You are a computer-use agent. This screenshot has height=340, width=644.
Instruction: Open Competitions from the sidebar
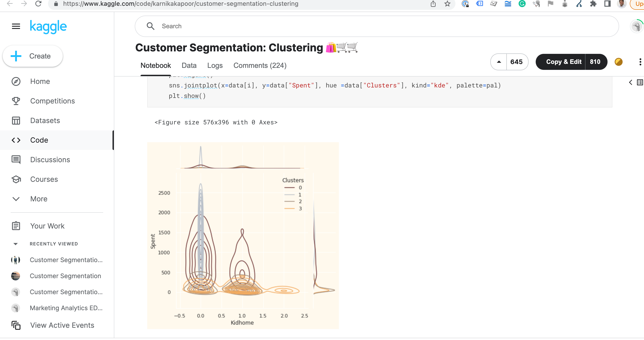(52, 101)
